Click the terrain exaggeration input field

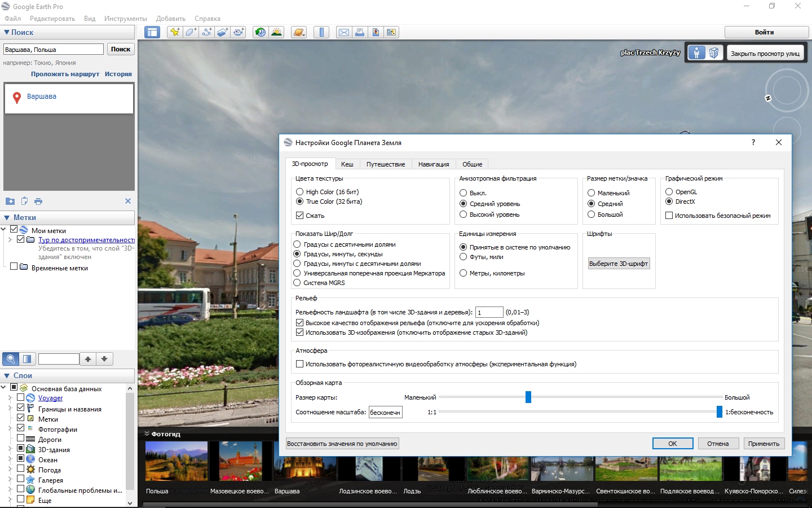(489, 312)
